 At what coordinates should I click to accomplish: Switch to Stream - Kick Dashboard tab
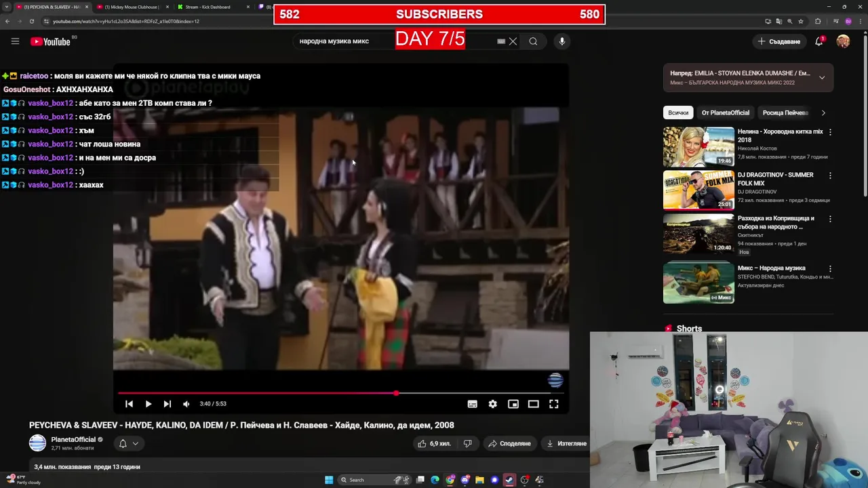[x=207, y=7]
